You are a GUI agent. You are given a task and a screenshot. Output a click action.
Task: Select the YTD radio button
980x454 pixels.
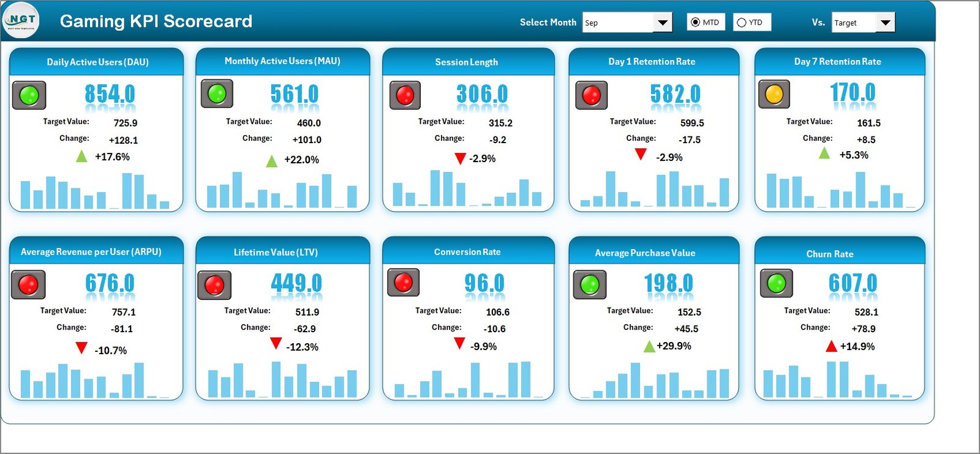[742, 23]
